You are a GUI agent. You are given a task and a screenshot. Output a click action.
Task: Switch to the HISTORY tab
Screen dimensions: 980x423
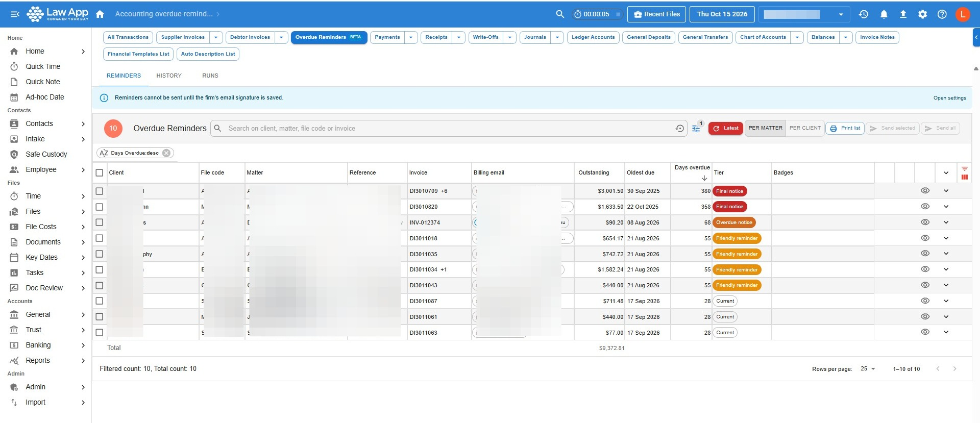click(169, 76)
